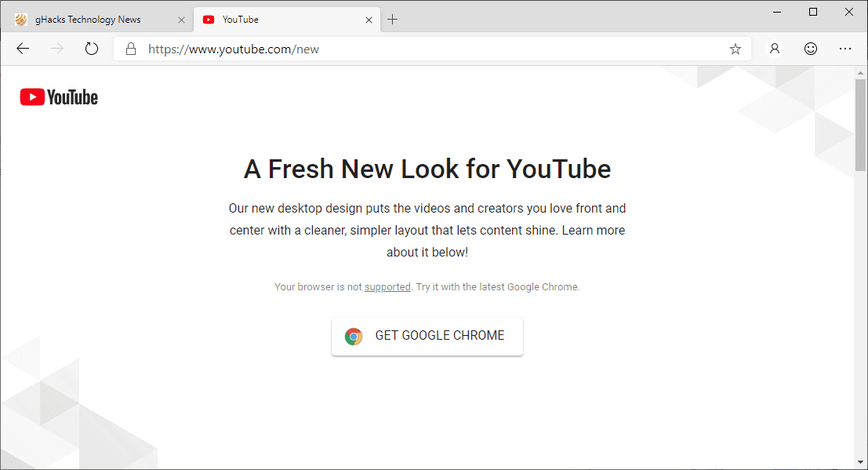868x470 pixels.
Task: Open the user profile icon
Action: pyautogui.click(x=775, y=49)
